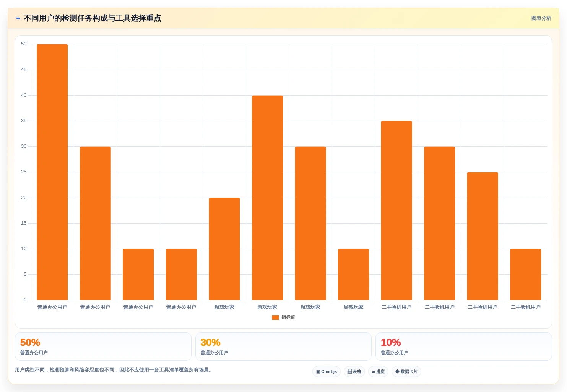
Task: Select the 二手验机用户 bar at 35
Action: click(396, 211)
